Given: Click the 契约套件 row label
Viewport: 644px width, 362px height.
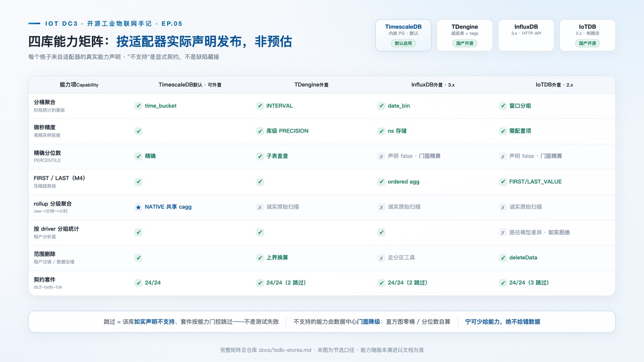Looking at the screenshot, I should [x=45, y=280].
